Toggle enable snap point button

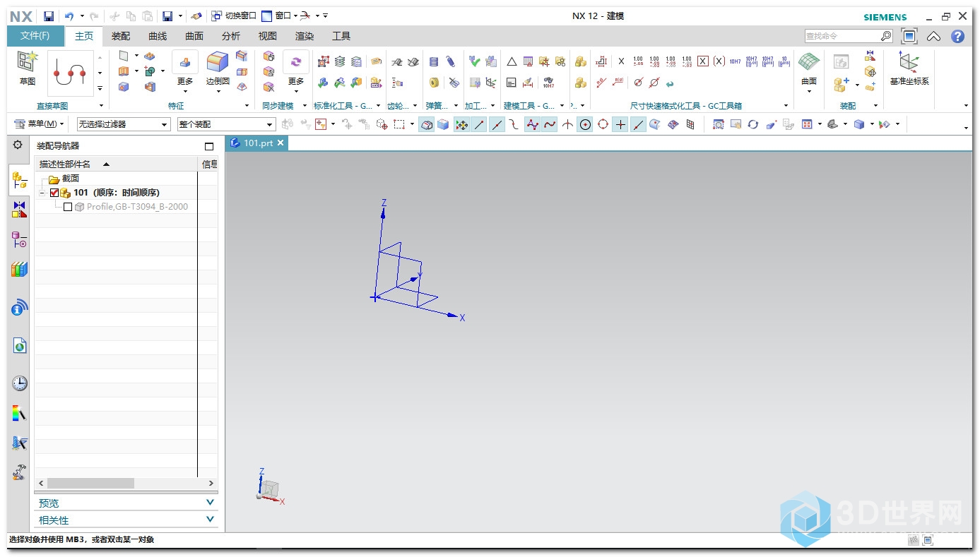pos(462,124)
